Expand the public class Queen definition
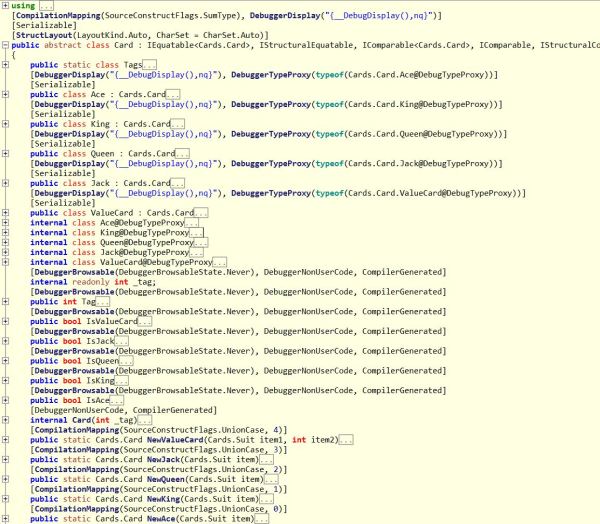Viewport: 600px width, 524px height. [x=5, y=153]
